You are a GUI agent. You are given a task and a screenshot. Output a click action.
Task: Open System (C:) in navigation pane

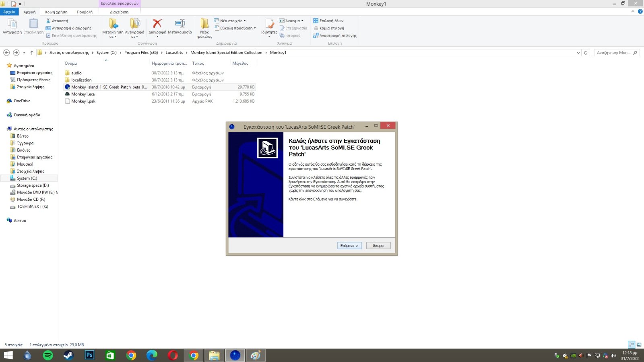pyautogui.click(x=27, y=178)
